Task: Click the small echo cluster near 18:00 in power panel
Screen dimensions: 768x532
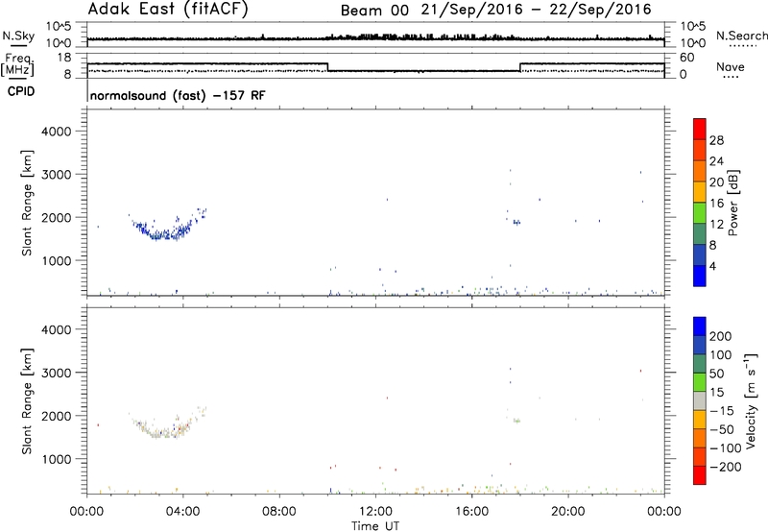Action: (516, 223)
